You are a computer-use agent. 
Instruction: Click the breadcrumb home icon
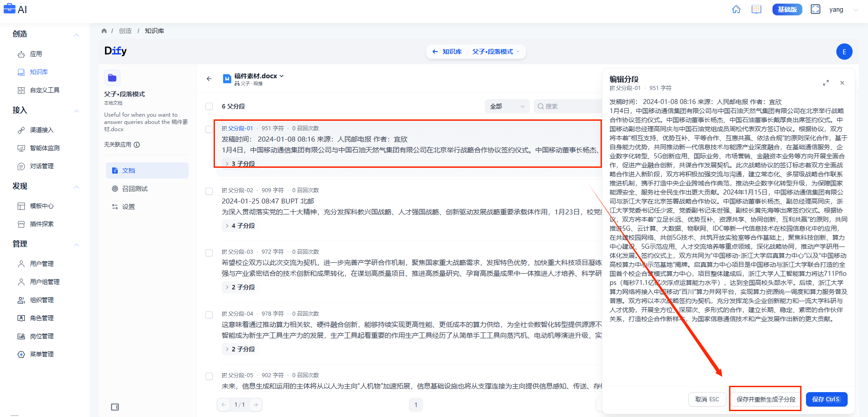[x=104, y=31]
